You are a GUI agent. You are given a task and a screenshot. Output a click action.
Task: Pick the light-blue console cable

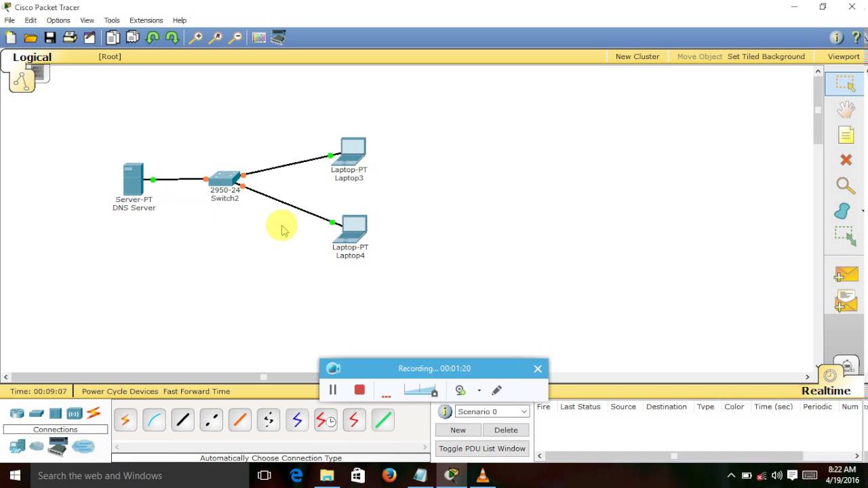click(x=154, y=421)
